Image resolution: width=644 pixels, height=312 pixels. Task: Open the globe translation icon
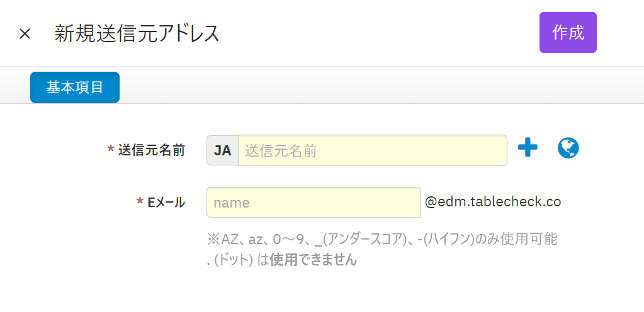click(568, 148)
